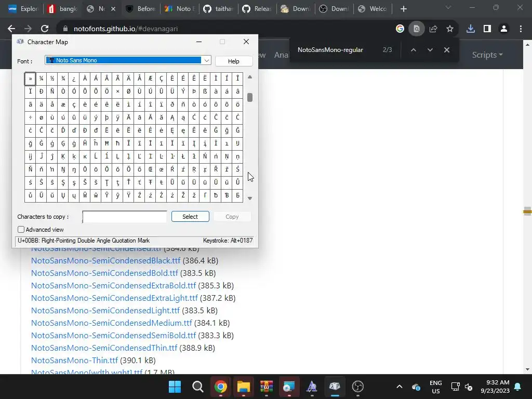Open the notifications bell in system tray
Screen dimensions: 532x399
(x=518, y=387)
